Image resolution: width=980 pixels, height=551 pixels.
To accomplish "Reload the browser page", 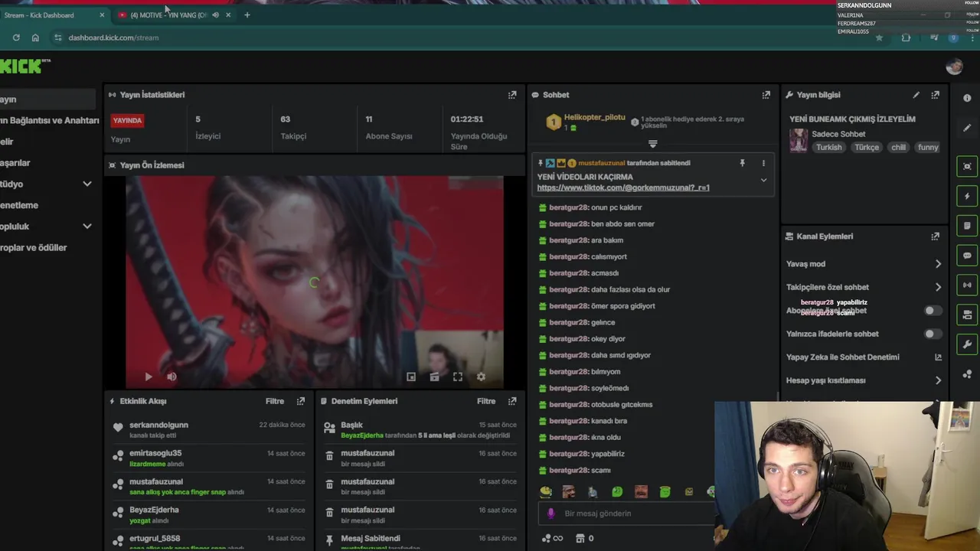I will click(x=16, y=37).
